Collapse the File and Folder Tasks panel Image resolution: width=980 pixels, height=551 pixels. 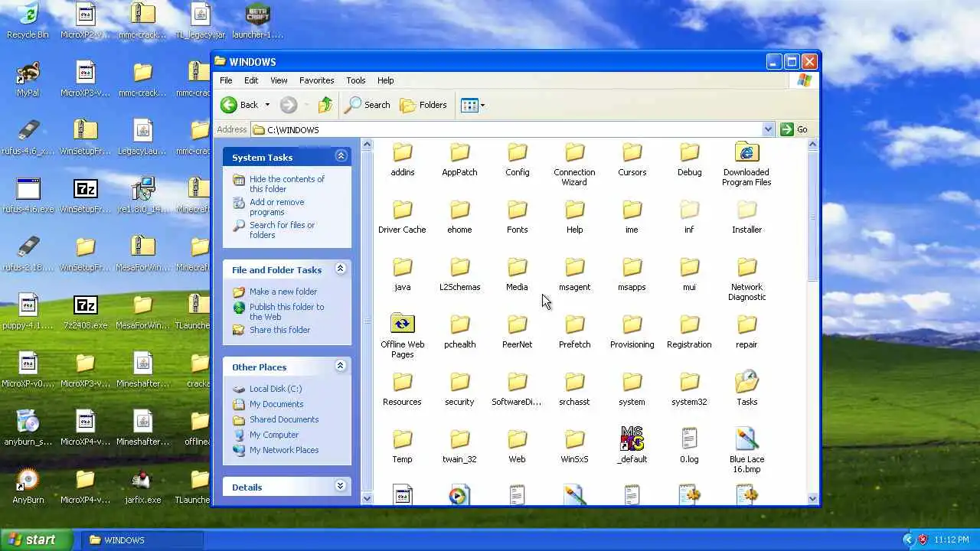pos(341,269)
